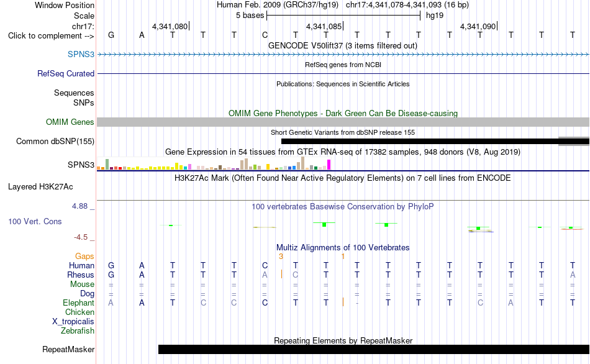Click the 4,341,080 position marker

170,26
